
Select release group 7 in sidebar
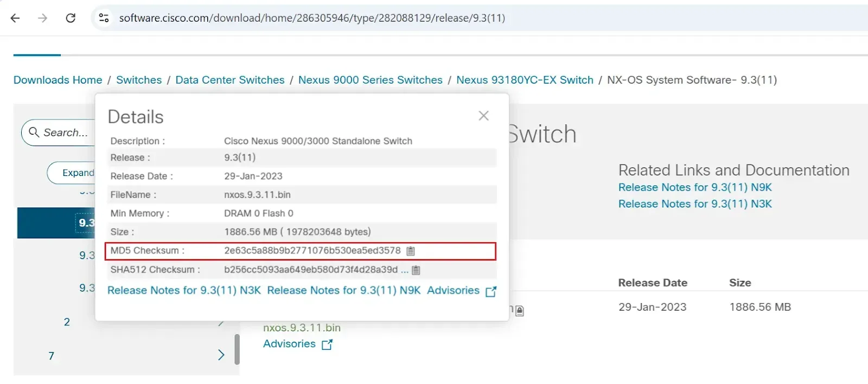(52, 356)
